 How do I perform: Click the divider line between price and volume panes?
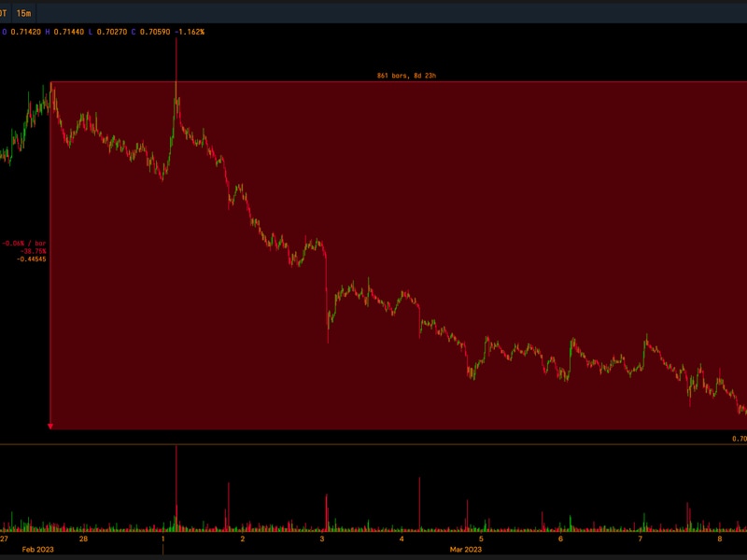(x=373, y=444)
